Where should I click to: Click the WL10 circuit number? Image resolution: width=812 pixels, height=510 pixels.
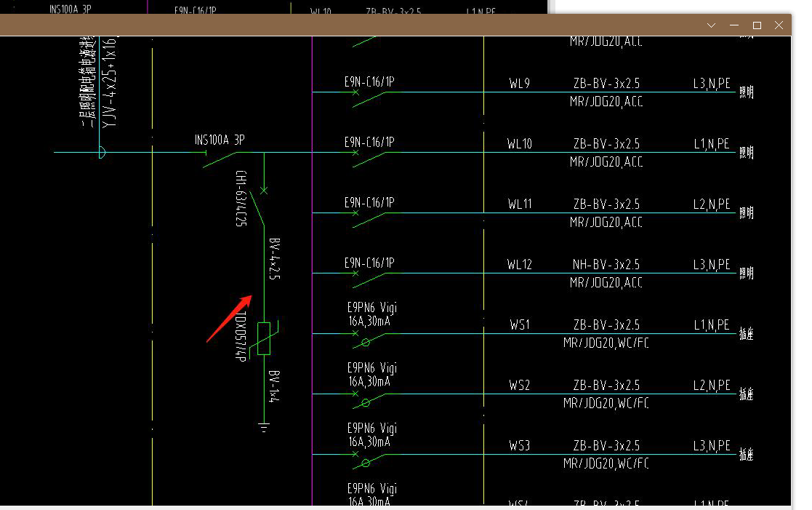click(520, 143)
